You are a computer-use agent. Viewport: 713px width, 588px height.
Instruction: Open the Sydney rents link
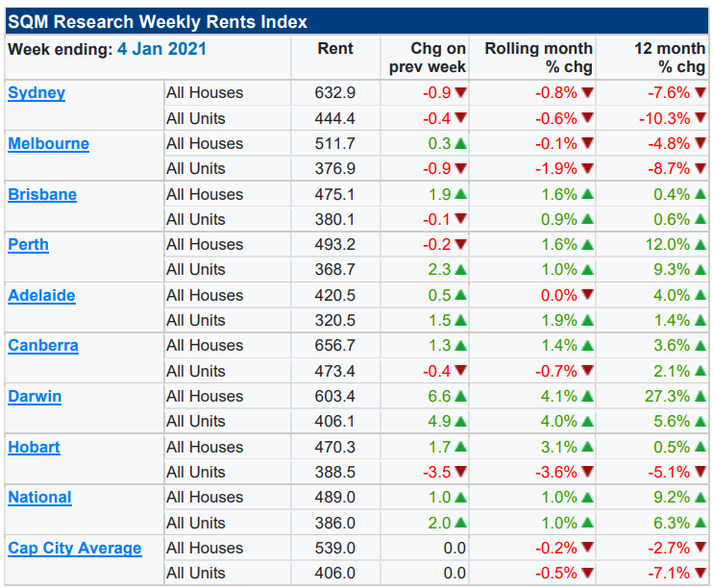pos(37,93)
